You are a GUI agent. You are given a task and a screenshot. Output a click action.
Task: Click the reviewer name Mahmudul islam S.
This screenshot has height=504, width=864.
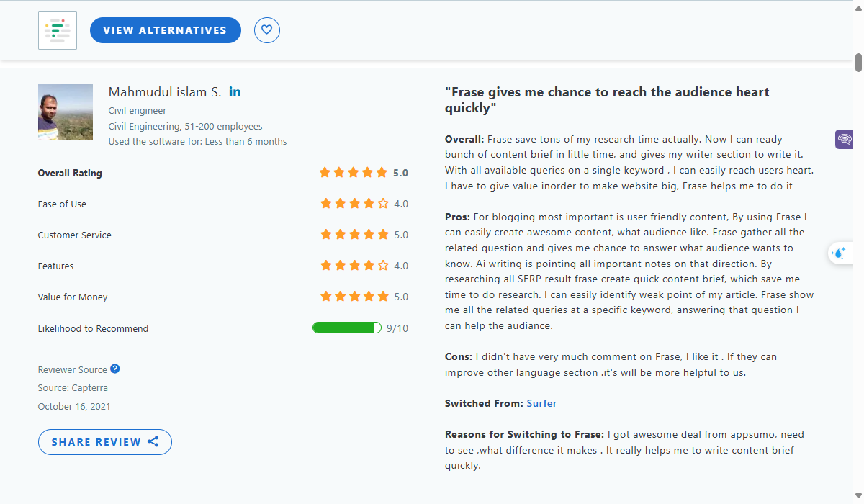point(165,92)
